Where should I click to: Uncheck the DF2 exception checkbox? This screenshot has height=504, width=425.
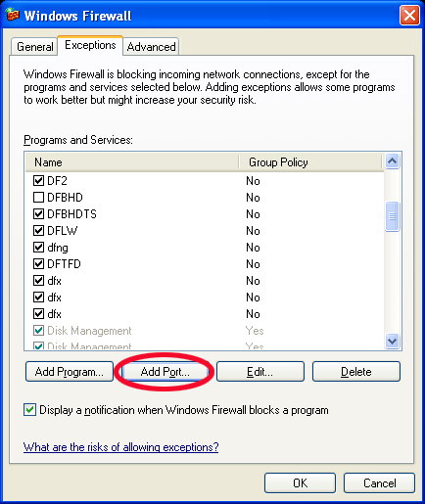click(38, 180)
